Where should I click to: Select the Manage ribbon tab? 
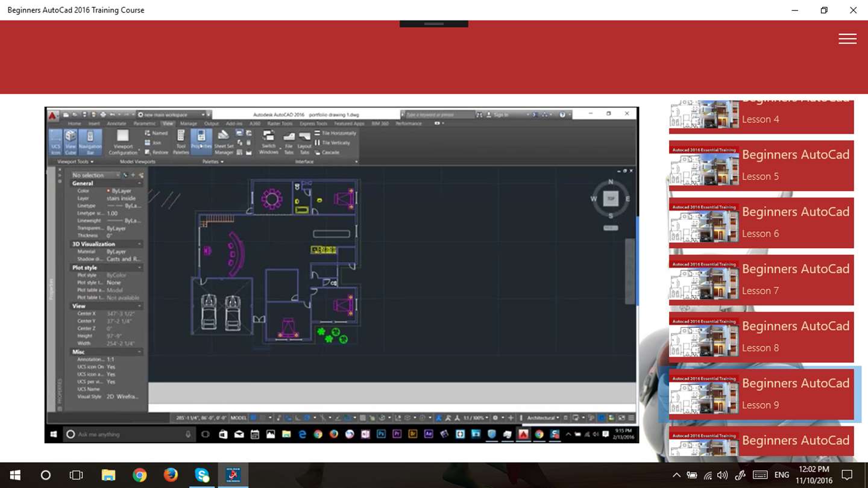[x=189, y=124]
